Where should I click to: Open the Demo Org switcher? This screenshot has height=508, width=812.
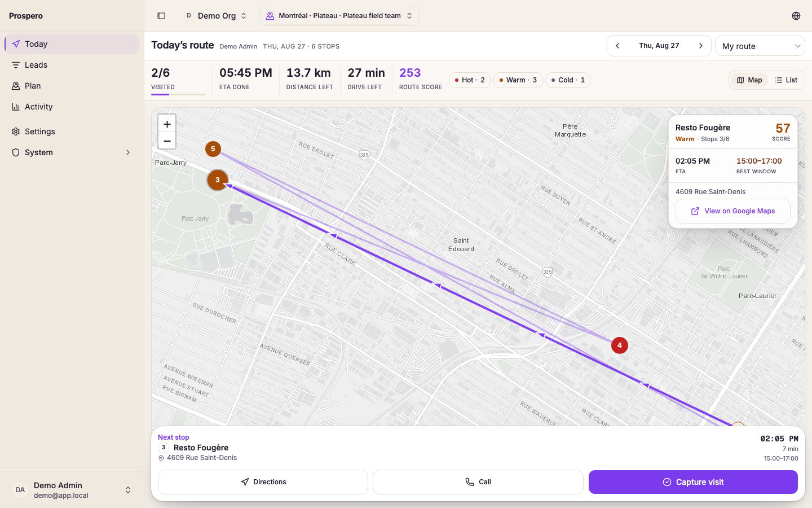pyautogui.click(x=216, y=16)
